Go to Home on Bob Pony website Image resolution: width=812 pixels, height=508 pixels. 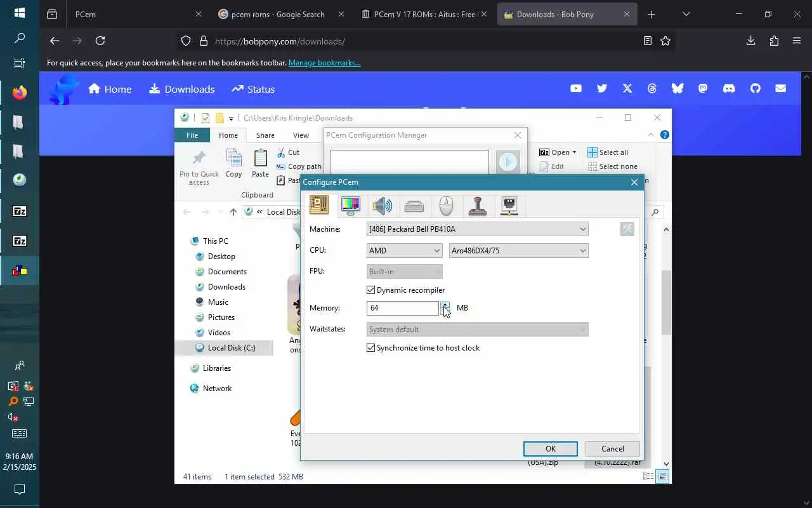(x=110, y=89)
